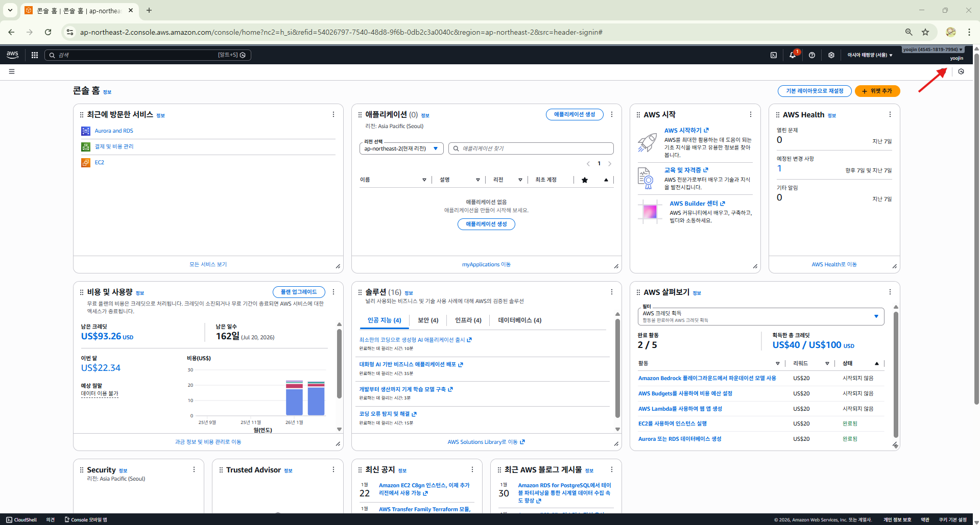The width and height of the screenshot is (980, 525).
Task: Open the AWS Health로 이동 link
Action: (834, 264)
